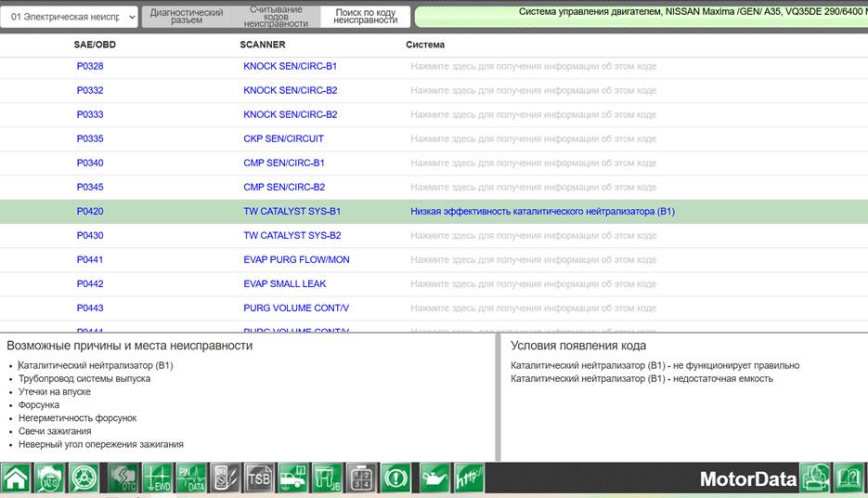The height and width of the screenshot is (498, 868).
Task: Select the P0340 code
Action: (x=90, y=163)
